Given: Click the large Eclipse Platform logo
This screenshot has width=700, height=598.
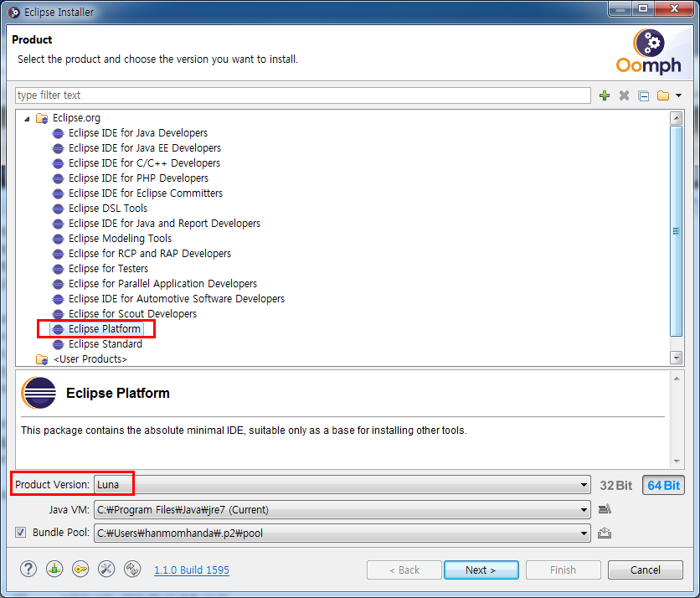Looking at the screenshot, I should click(39, 393).
